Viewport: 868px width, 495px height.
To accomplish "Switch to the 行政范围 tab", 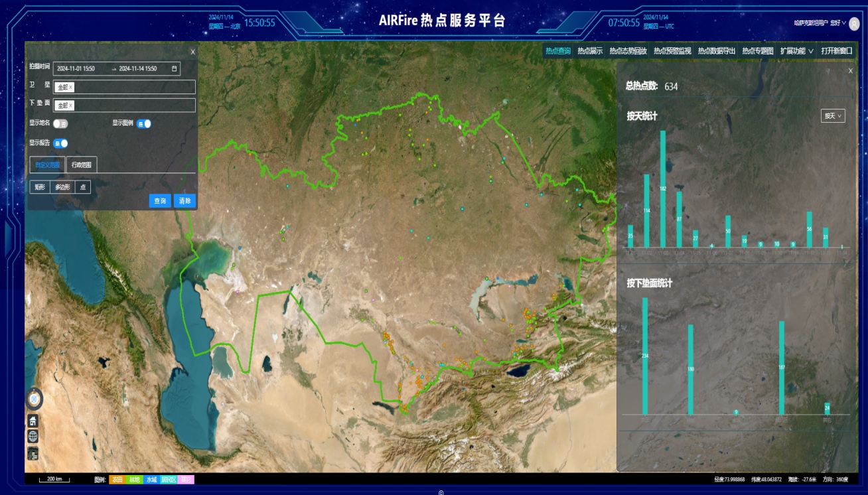I will [x=82, y=165].
